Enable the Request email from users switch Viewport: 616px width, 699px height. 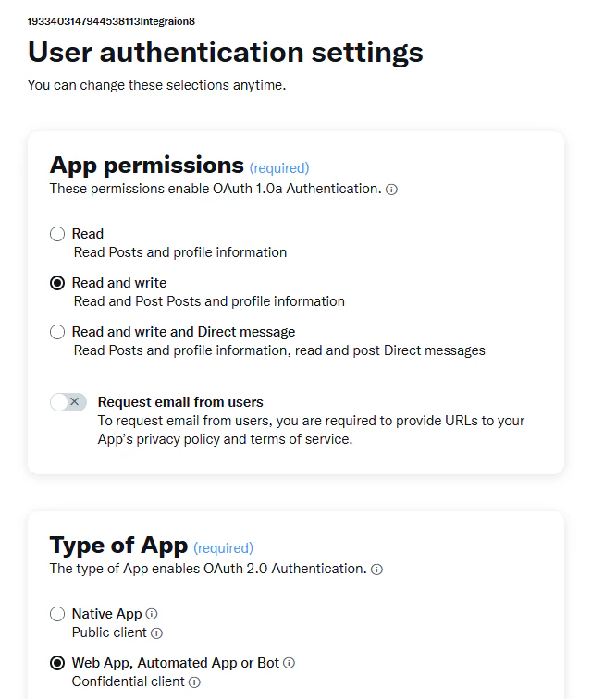pos(68,402)
